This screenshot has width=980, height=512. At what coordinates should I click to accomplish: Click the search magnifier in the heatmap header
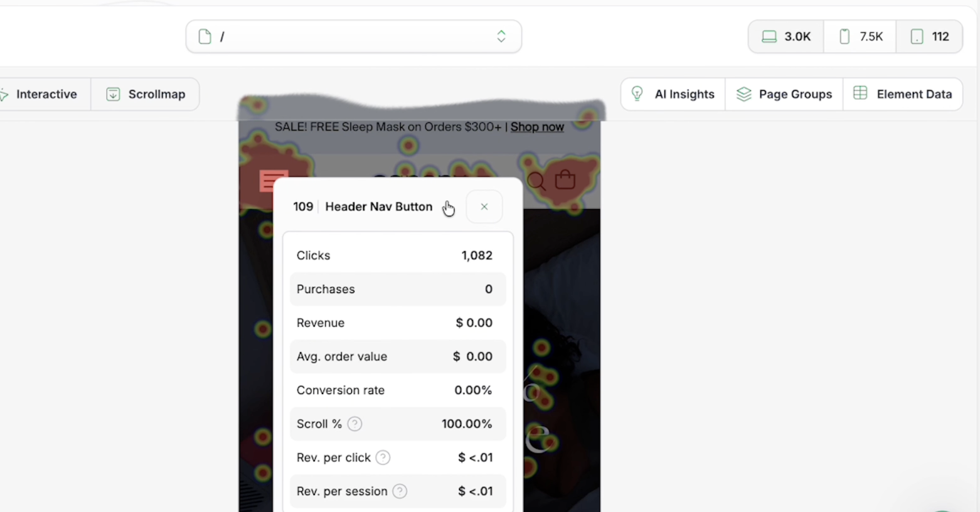(536, 181)
